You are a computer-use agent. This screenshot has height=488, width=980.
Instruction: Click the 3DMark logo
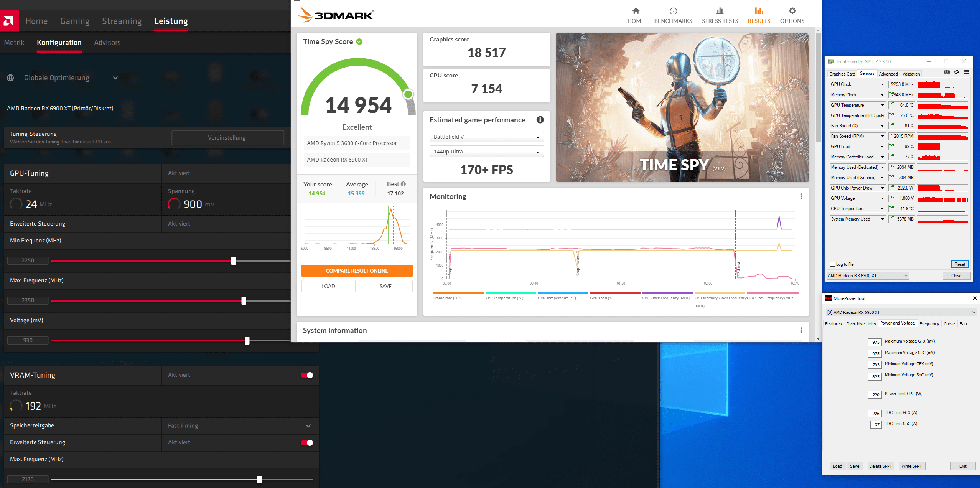coord(336,15)
